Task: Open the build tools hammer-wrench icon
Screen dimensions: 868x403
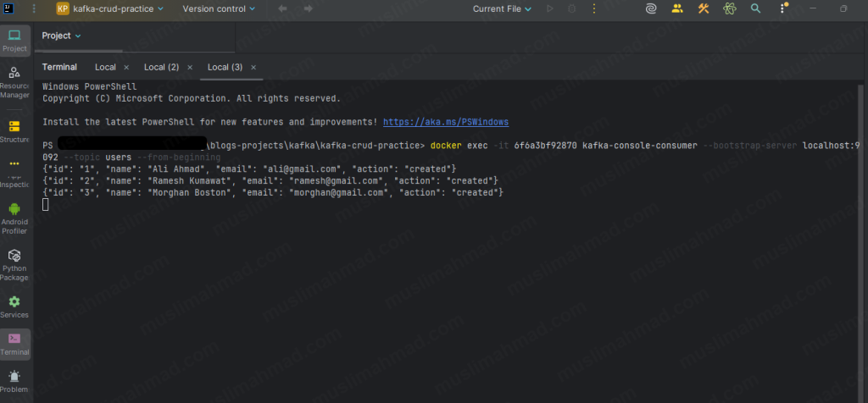Action: point(704,8)
